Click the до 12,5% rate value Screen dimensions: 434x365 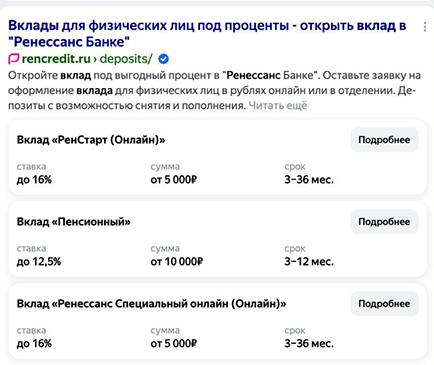(x=39, y=262)
